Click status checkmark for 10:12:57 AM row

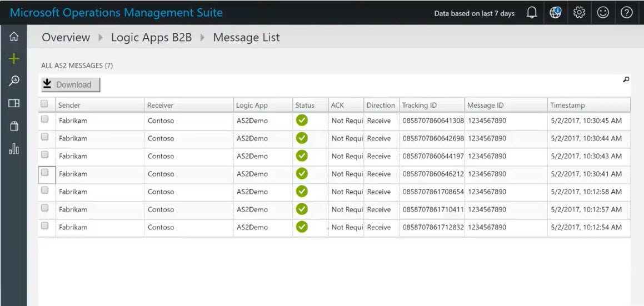pos(302,209)
